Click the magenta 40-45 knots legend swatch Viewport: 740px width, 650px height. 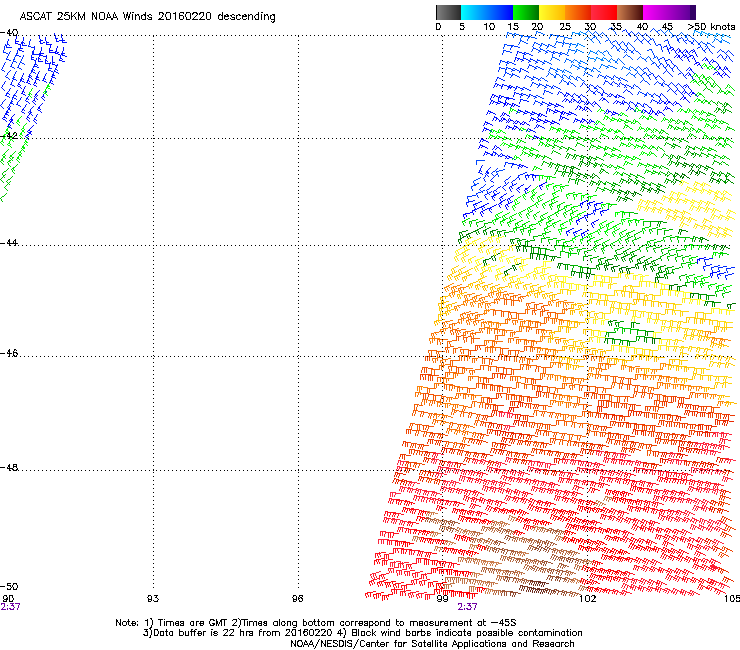pyautogui.click(x=656, y=12)
